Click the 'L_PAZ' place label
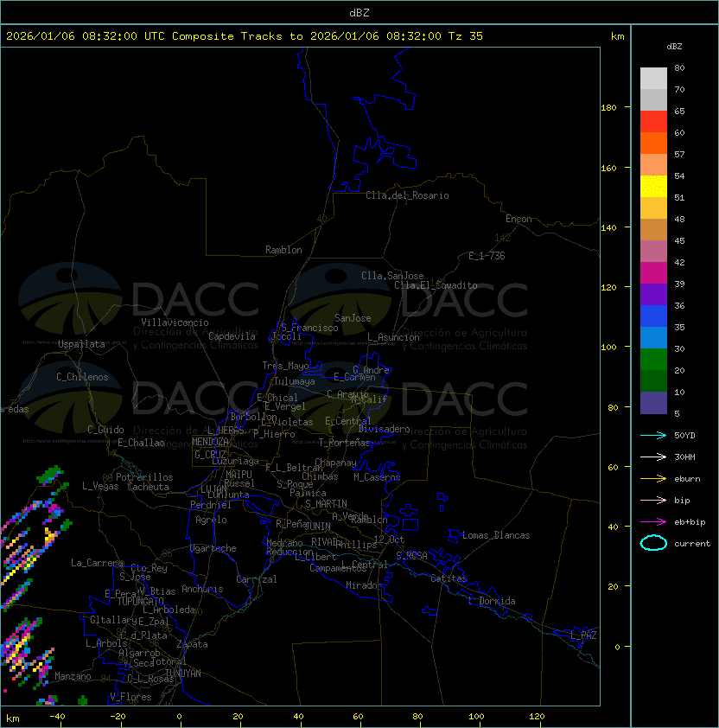719x728 pixels. (x=583, y=635)
